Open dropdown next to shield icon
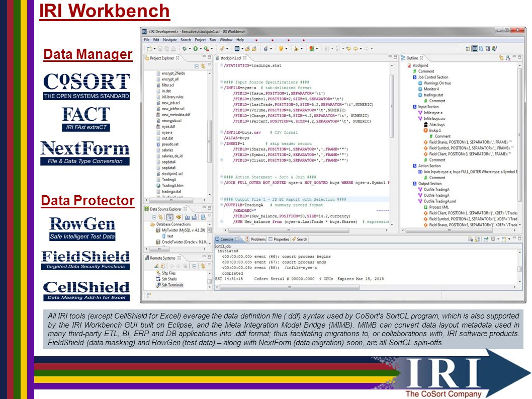The height and width of the screenshot is (399, 532). coord(286,49)
